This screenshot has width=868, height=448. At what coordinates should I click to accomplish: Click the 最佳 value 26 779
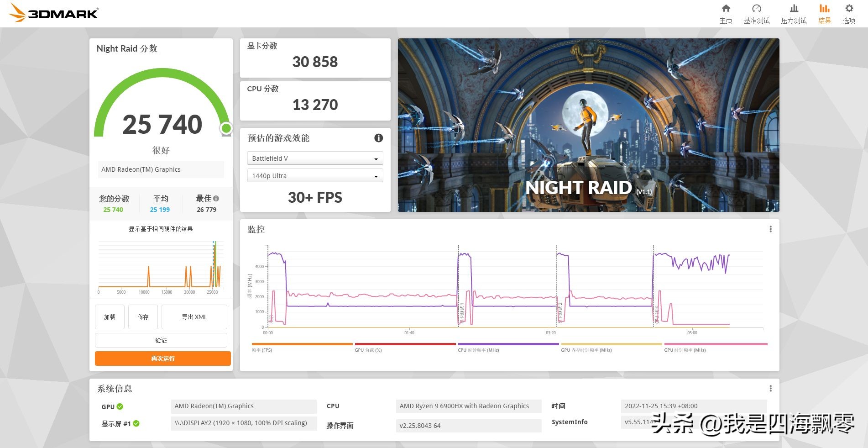[206, 210]
